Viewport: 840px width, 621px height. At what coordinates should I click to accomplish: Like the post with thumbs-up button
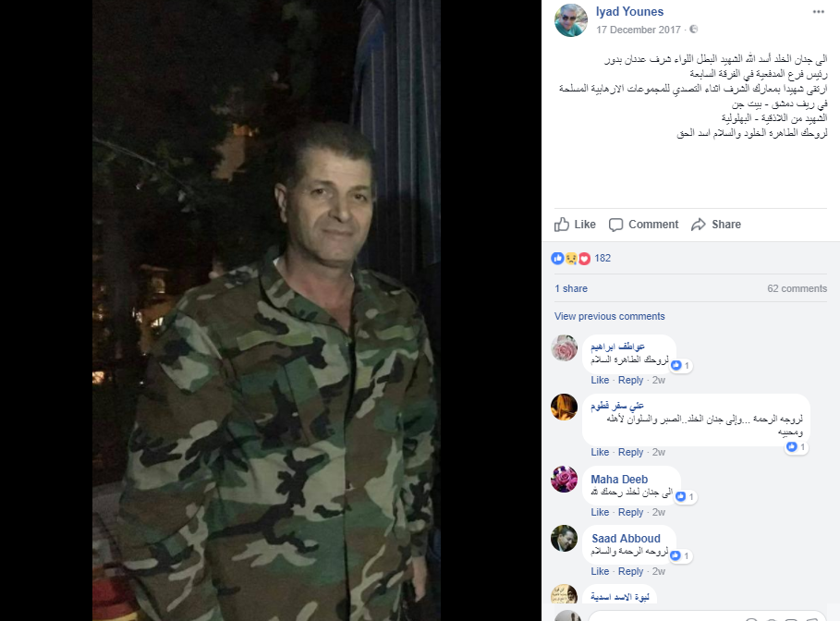(x=575, y=225)
